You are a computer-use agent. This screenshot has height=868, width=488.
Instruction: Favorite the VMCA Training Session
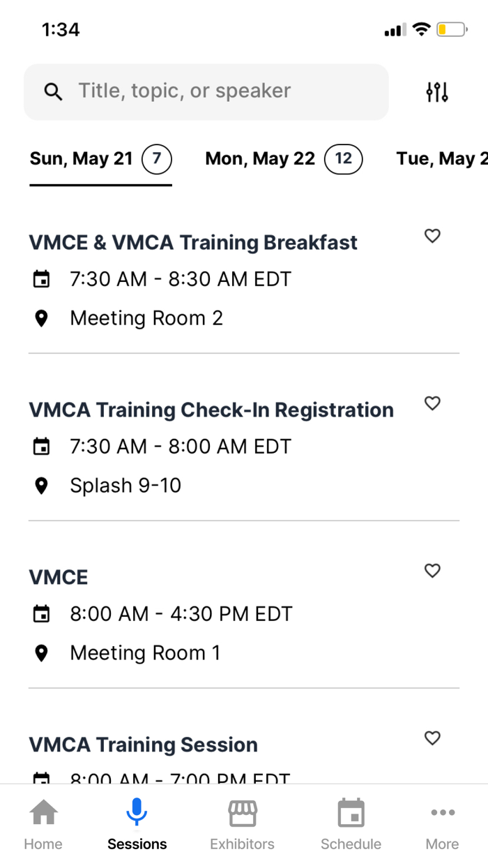click(x=432, y=738)
